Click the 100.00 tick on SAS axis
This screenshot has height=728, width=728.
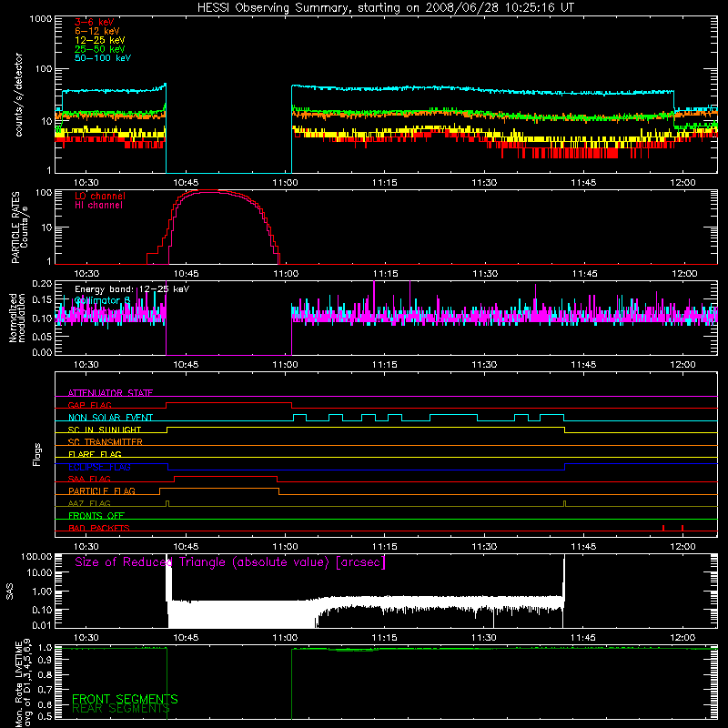(36, 556)
